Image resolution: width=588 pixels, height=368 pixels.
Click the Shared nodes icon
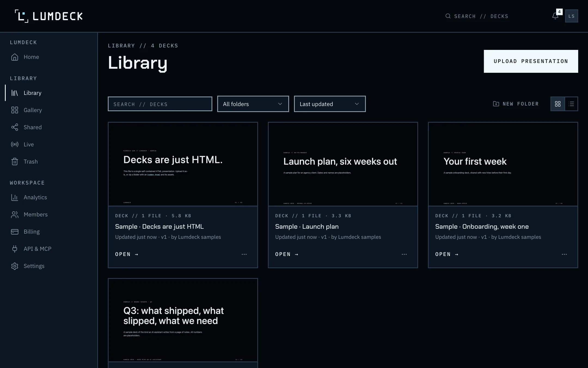[15, 127]
